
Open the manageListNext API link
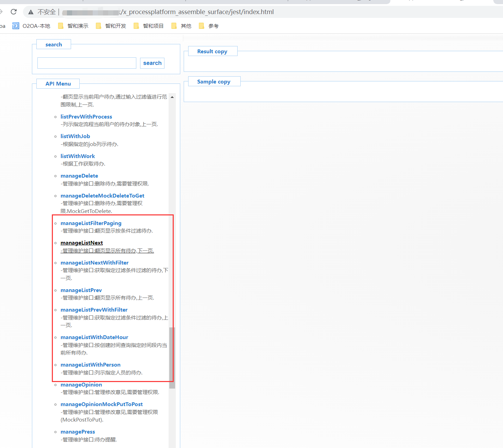click(x=82, y=243)
